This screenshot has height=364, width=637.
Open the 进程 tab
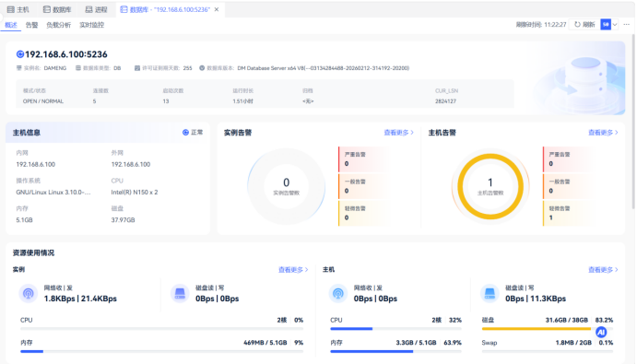(96, 9)
